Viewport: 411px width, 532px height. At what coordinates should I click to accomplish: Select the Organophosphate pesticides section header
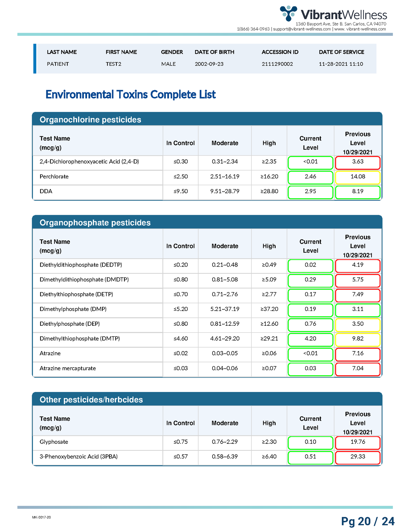coord(95,222)
